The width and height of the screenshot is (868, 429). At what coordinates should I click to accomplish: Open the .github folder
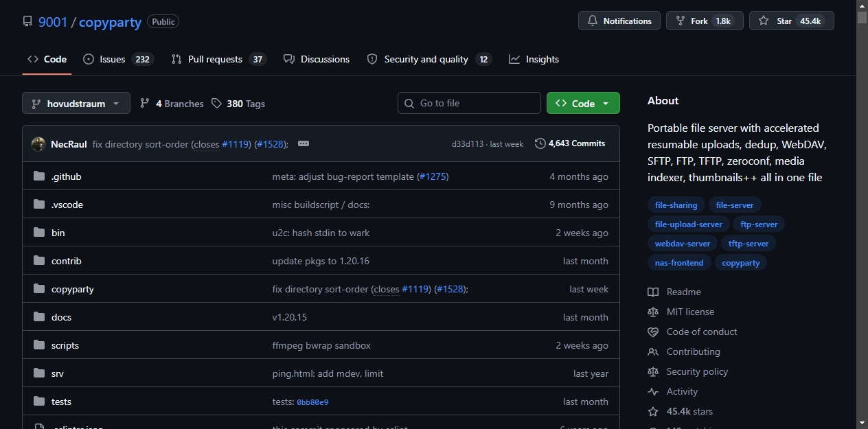[67, 176]
